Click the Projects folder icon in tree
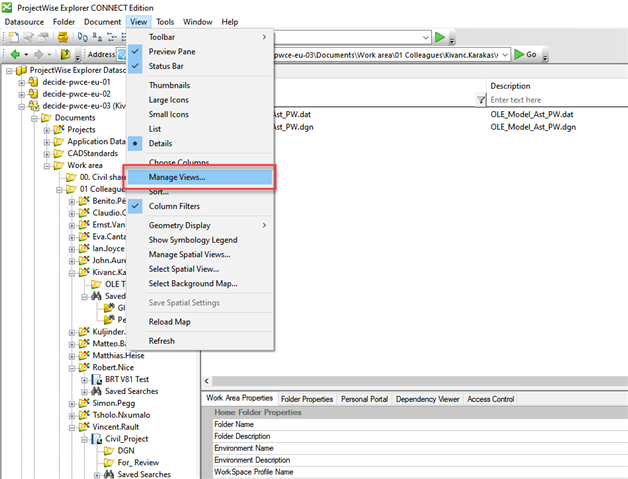This screenshot has width=628, height=479. click(59, 129)
